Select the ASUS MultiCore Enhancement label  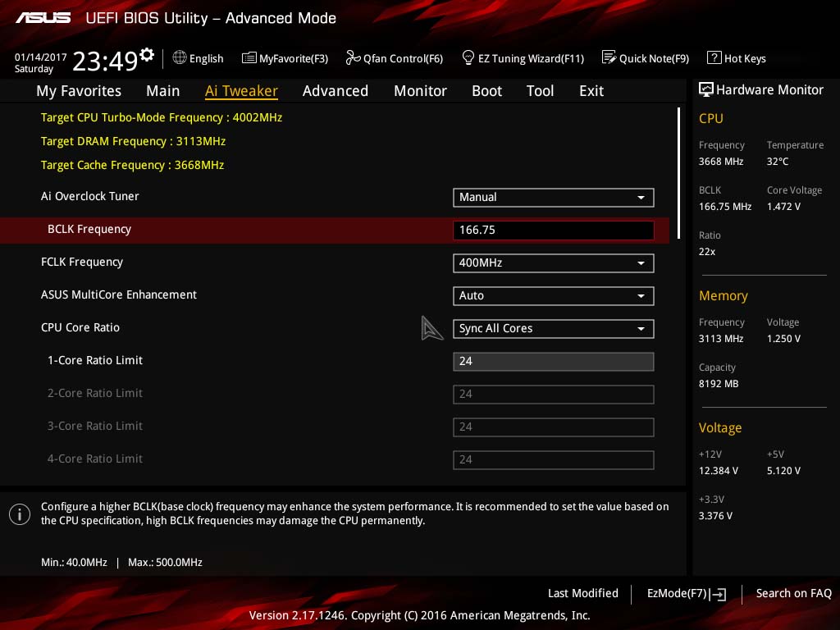[119, 294]
